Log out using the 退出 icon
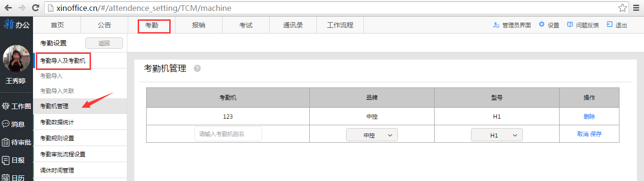This screenshot has height=181, width=644. tap(610, 25)
